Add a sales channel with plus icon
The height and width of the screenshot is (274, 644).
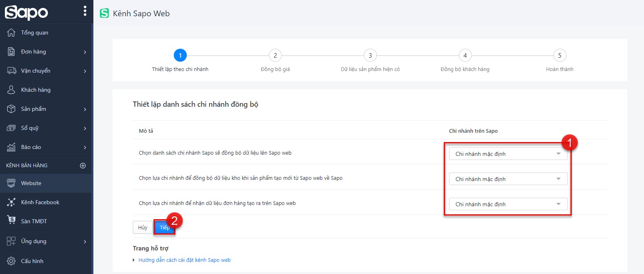(83, 166)
